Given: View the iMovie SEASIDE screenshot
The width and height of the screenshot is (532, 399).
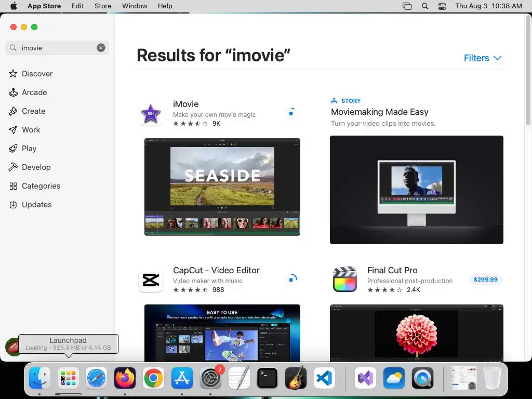Looking at the screenshot, I should coord(222,187).
